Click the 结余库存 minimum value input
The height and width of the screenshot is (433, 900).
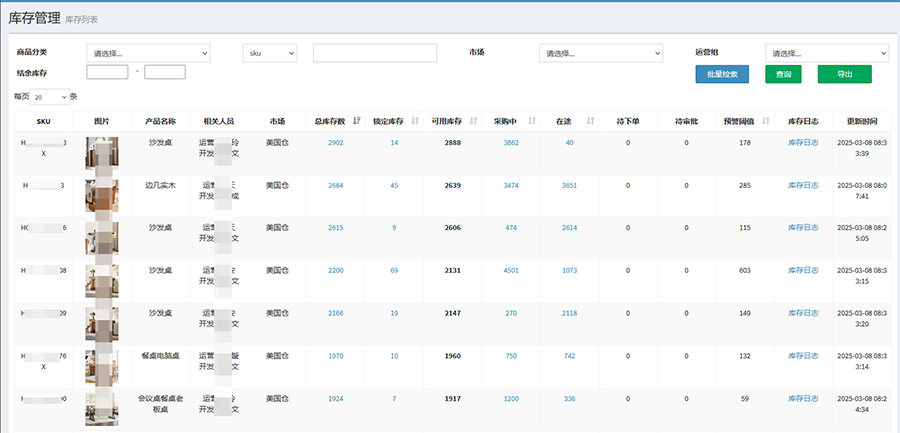click(x=107, y=72)
